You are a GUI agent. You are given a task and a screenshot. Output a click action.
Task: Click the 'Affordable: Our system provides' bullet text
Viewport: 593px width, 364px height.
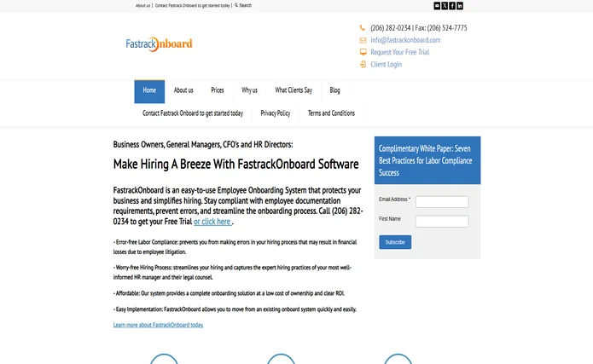[229, 293]
